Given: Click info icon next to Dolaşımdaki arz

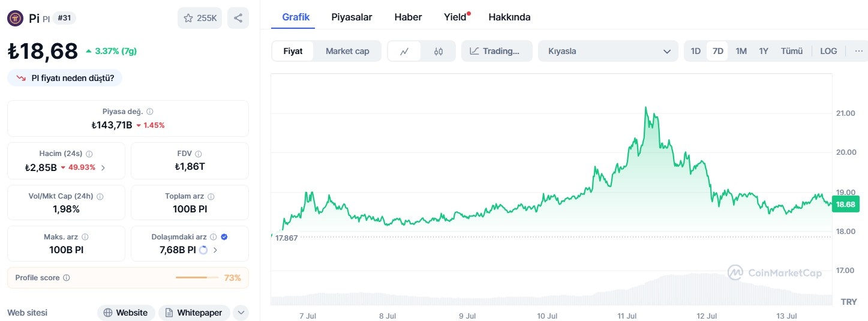Looking at the screenshot, I should click(214, 237).
